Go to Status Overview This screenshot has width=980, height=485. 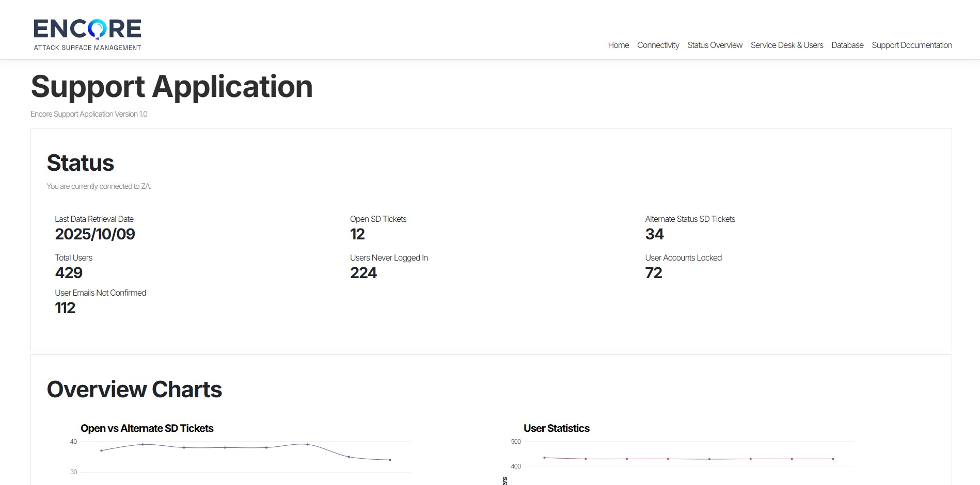point(715,45)
